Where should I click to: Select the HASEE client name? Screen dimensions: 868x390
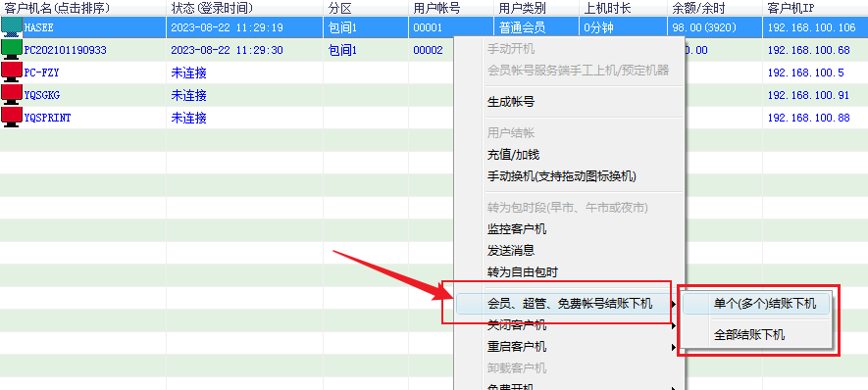39,27
